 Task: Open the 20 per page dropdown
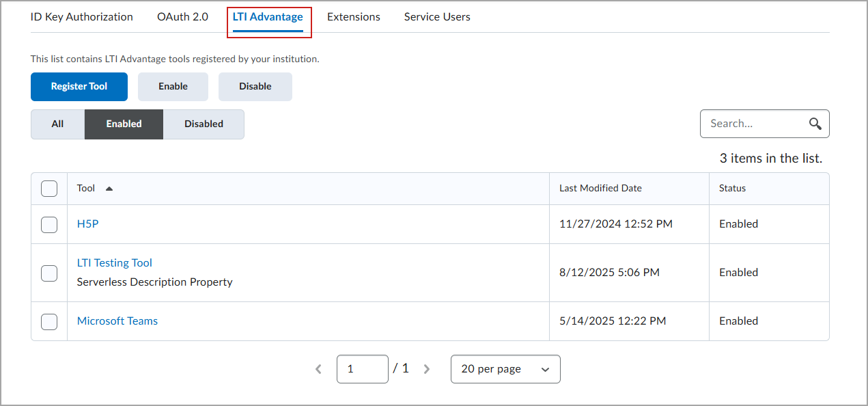click(505, 369)
